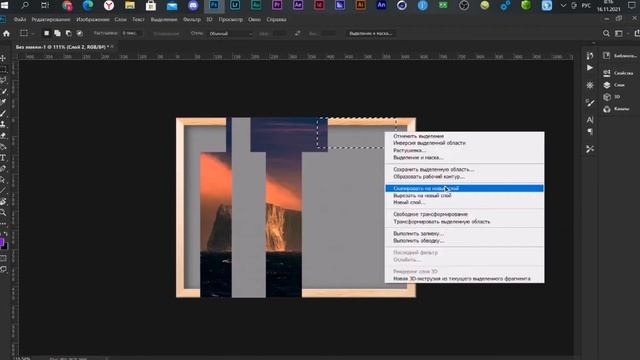Open the Paragraph panel icon
The image size is (640, 360).
(x=590, y=131)
